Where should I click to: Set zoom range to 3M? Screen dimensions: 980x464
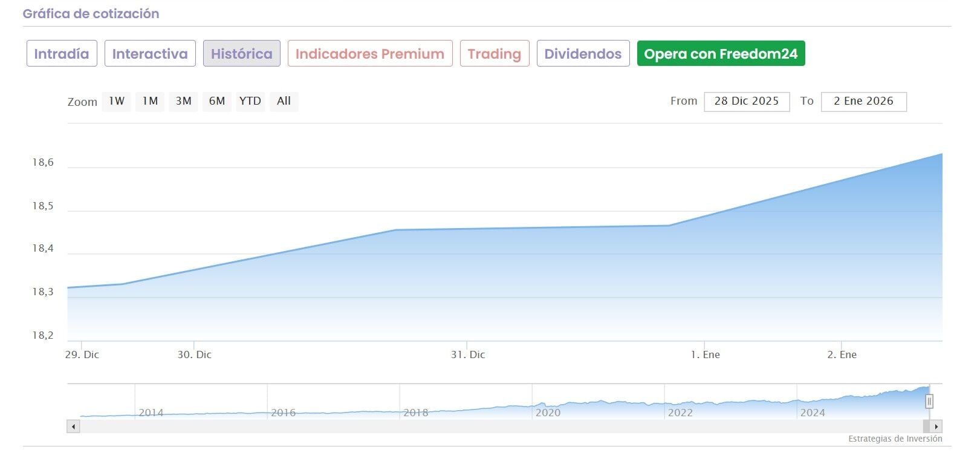183,101
